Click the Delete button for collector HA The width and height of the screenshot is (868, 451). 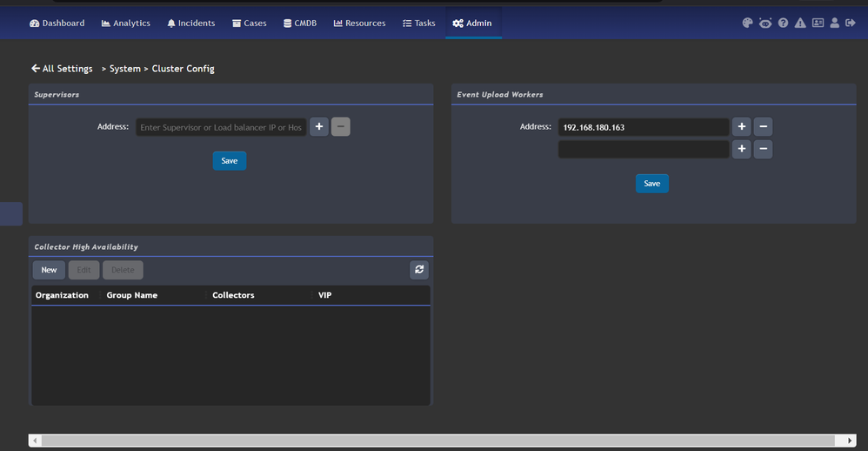coord(123,270)
